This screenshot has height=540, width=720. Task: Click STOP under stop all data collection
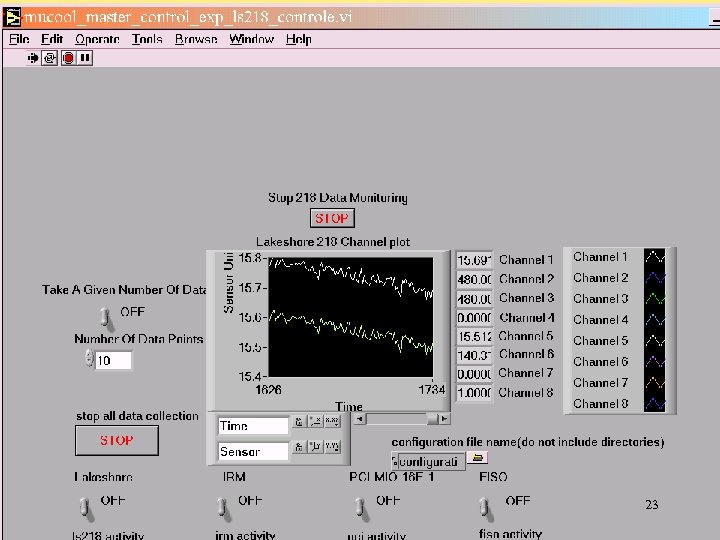pos(117,440)
